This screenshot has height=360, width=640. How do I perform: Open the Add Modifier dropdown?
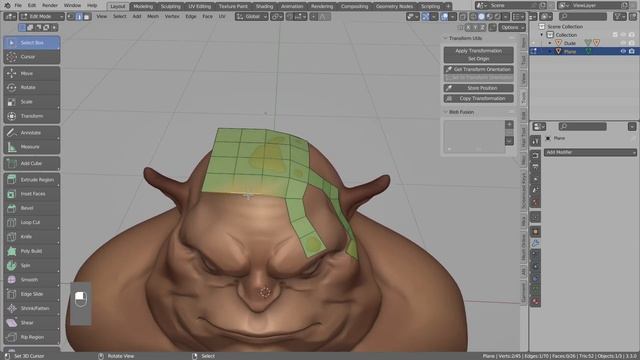(590, 152)
